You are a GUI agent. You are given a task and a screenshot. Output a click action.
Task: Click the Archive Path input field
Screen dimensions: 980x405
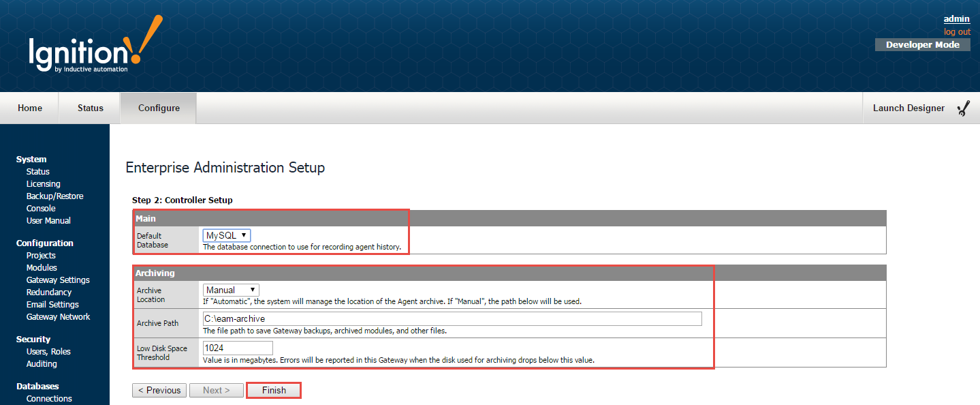452,318
